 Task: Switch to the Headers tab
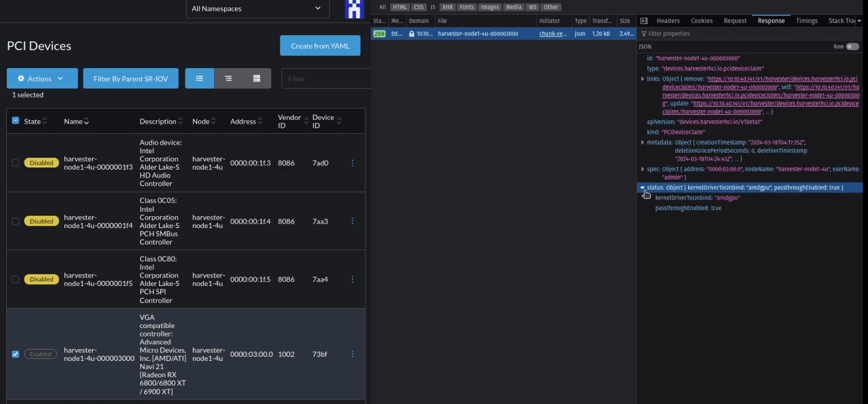click(x=668, y=20)
